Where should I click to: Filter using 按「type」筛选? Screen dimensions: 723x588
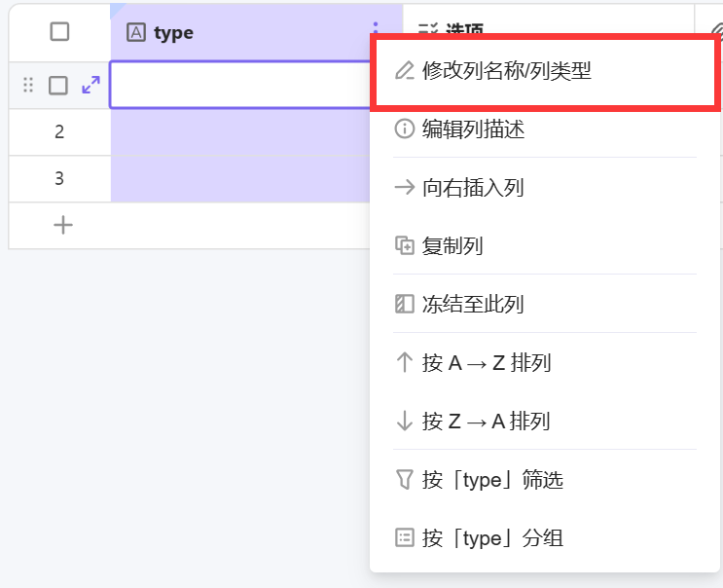492,480
